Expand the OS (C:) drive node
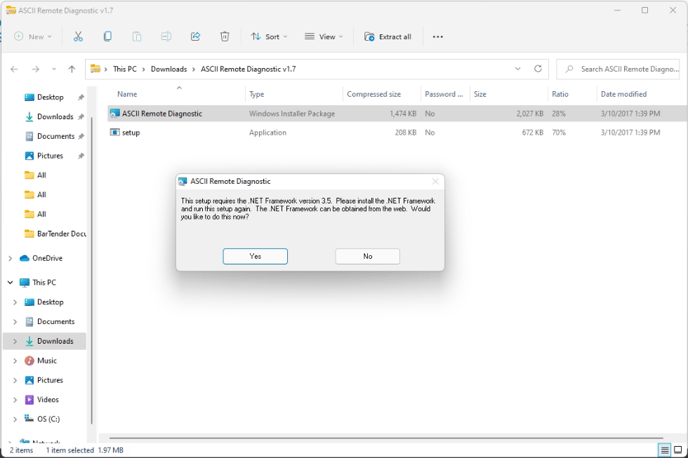This screenshot has width=688, height=458. click(15, 419)
